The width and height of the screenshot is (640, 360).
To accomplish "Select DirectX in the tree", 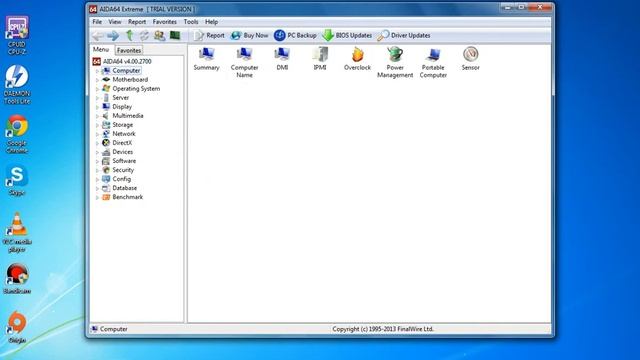I will pos(122,142).
